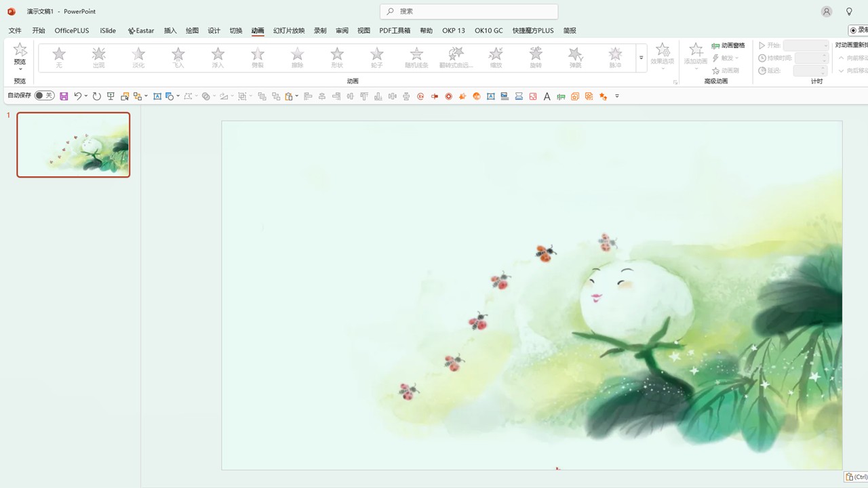The image size is (868, 488).
Task: Click the Preview (预览) star icon
Action: pyautogui.click(x=20, y=50)
